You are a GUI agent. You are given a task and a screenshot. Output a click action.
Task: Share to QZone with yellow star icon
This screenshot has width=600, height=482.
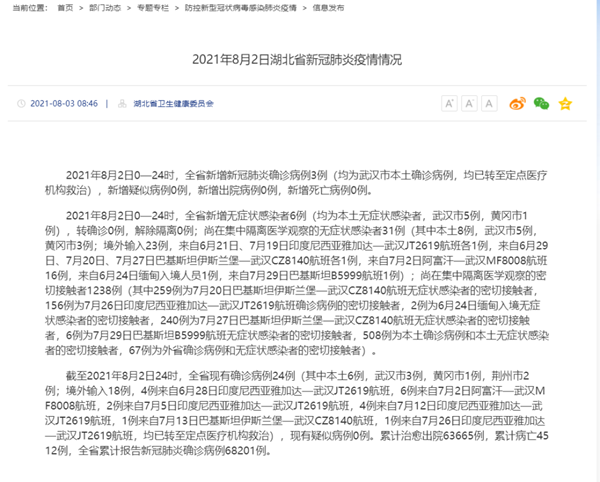[x=565, y=103]
